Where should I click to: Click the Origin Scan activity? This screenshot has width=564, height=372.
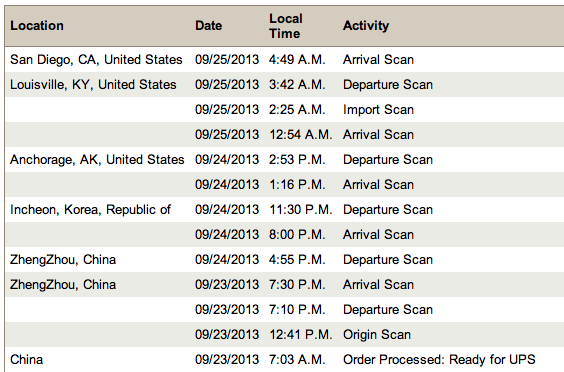[377, 335]
